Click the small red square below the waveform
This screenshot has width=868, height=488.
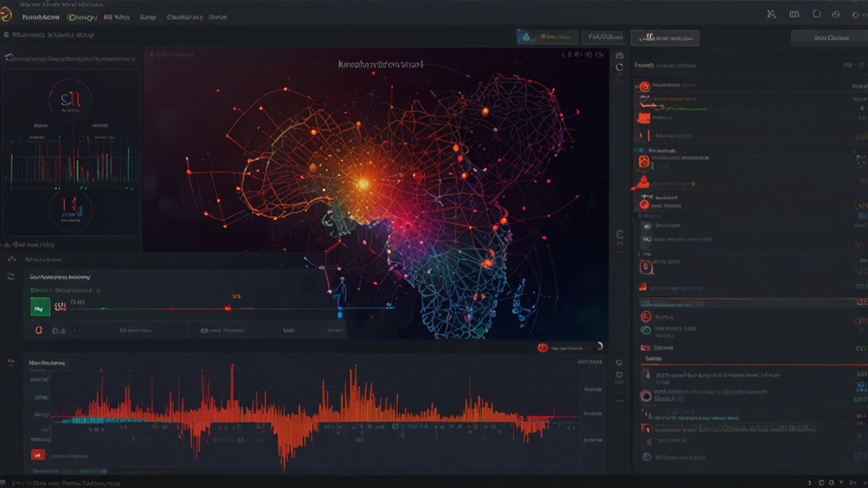pos(38,455)
